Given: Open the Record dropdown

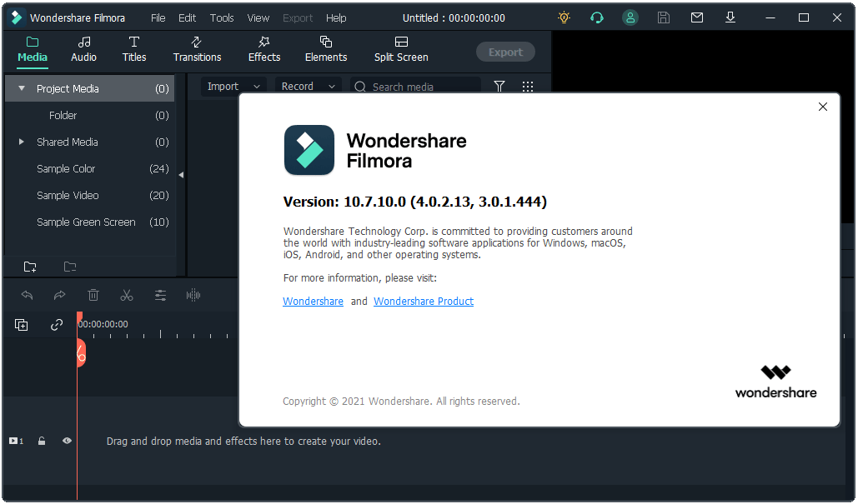Looking at the screenshot, I should point(308,87).
